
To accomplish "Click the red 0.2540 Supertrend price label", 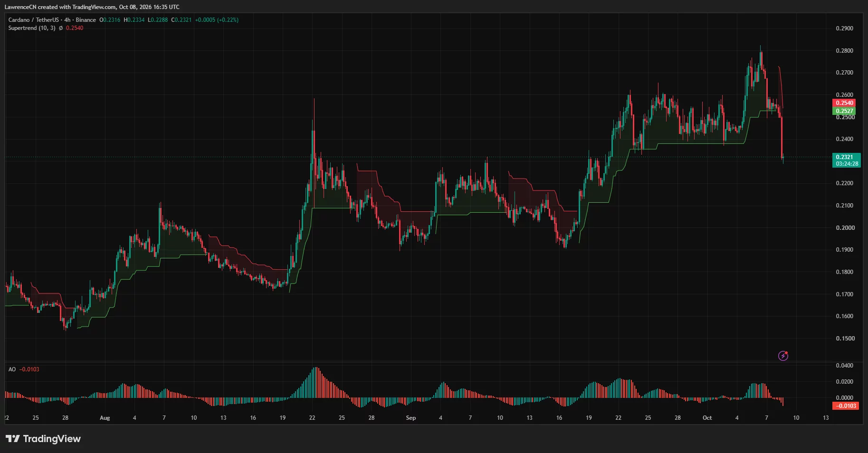I will (844, 103).
